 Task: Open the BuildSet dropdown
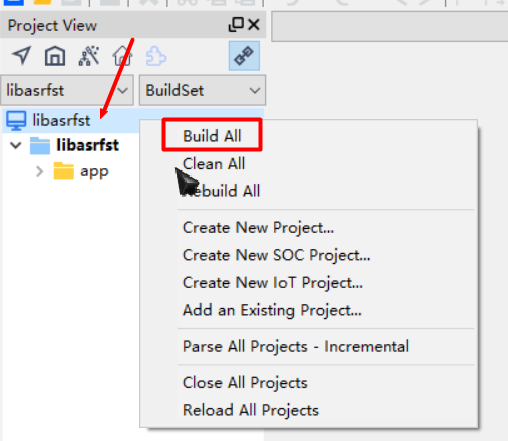tap(202, 90)
